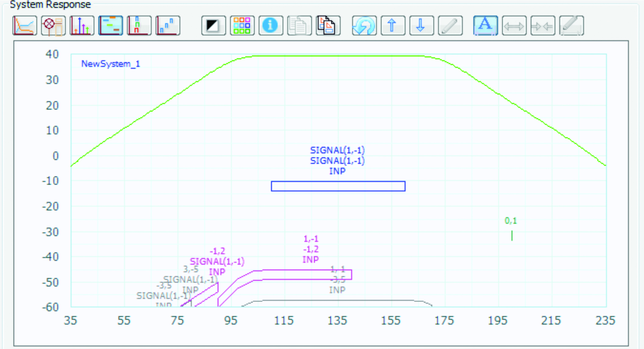The image size is (644, 349).
Task: Click the vertically stacked colored bands icon
Action: [x=139, y=26]
